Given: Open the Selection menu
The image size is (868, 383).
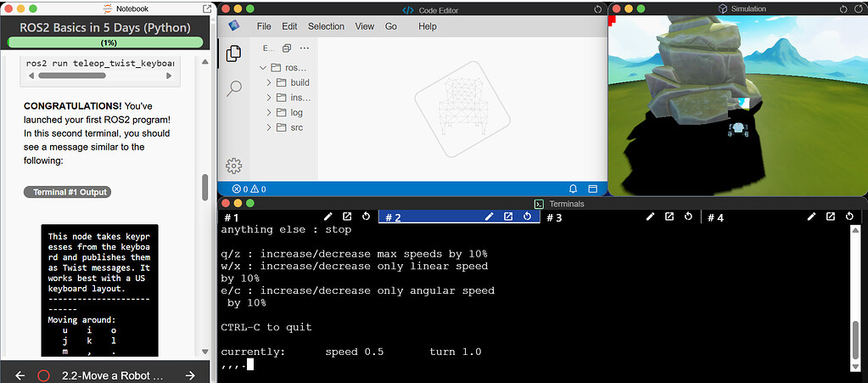Looking at the screenshot, I should coord(326,26).
